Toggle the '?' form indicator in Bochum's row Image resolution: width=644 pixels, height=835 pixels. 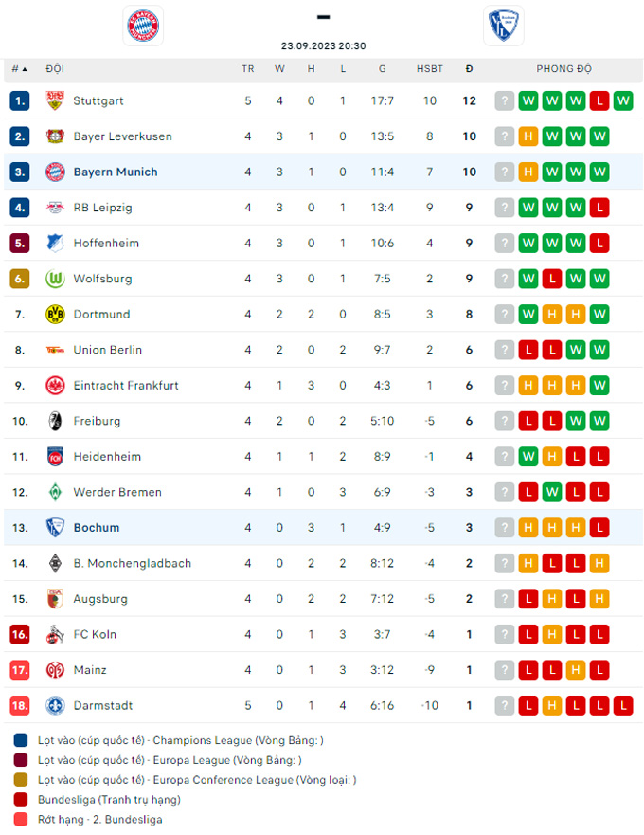(x=504, y=527)
